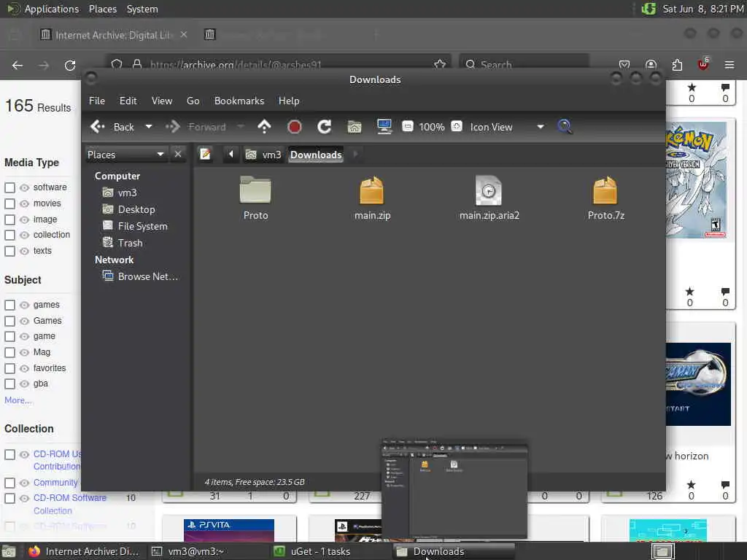This screenshot has width=747, height=560.
Task: Open Firefox hamburger menu
Action: tap(729, 65)
